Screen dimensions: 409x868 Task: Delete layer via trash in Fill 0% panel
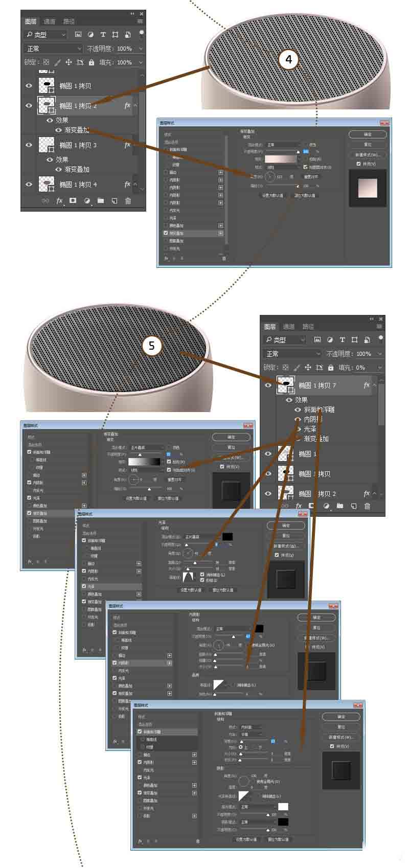pos(367,506)
